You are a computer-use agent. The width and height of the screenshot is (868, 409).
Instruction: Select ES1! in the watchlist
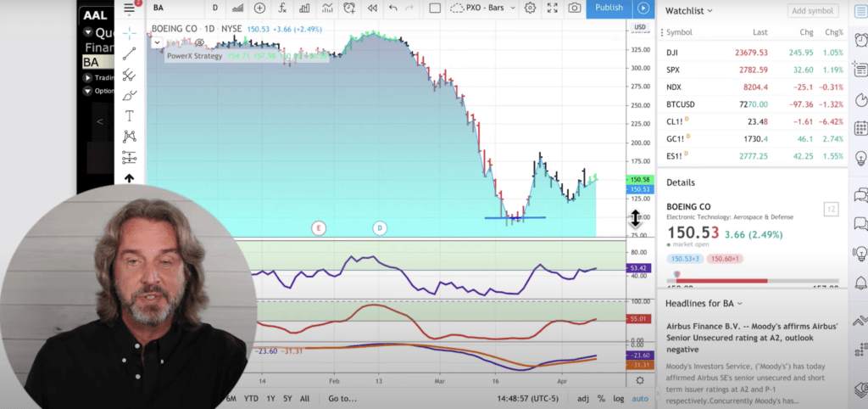(x=753, y=156)
